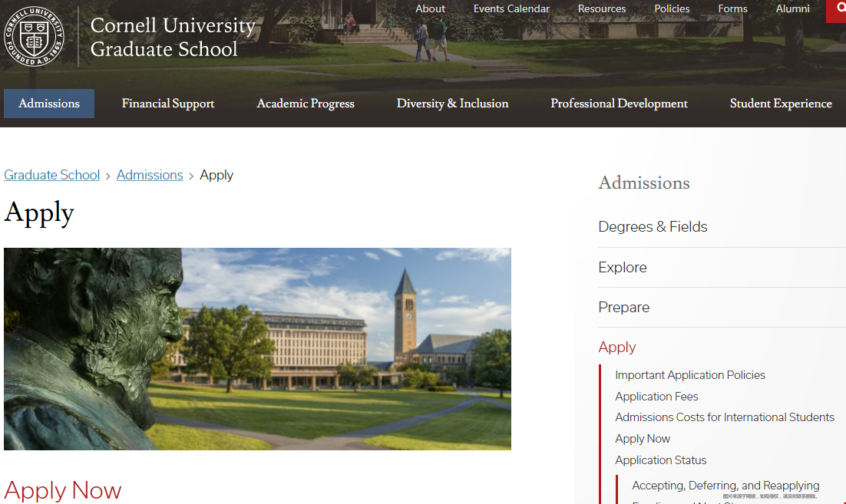This screenshot has width=846, height=504.
Task: Open Professional Development nav item
Action: tap(619, 104)
